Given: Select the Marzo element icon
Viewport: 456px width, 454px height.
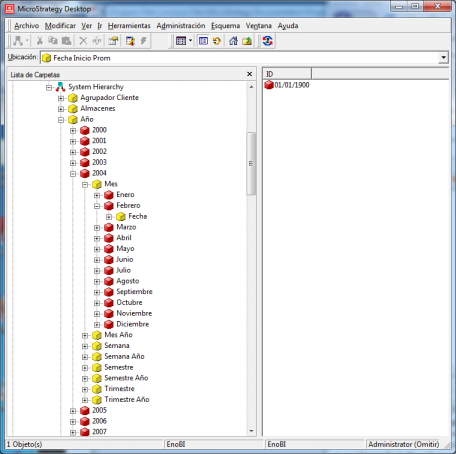Looking at the screenshot, I should [x=109, y=227].
